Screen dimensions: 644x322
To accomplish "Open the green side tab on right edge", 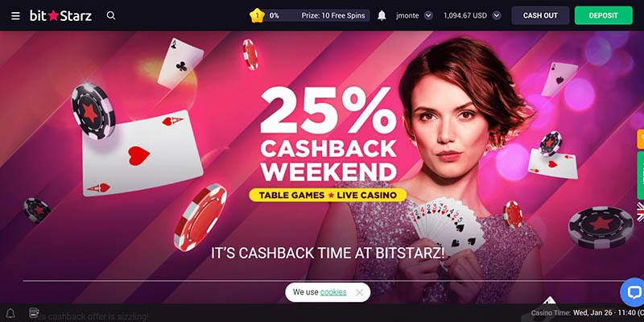I will click(x=640, y=175).
